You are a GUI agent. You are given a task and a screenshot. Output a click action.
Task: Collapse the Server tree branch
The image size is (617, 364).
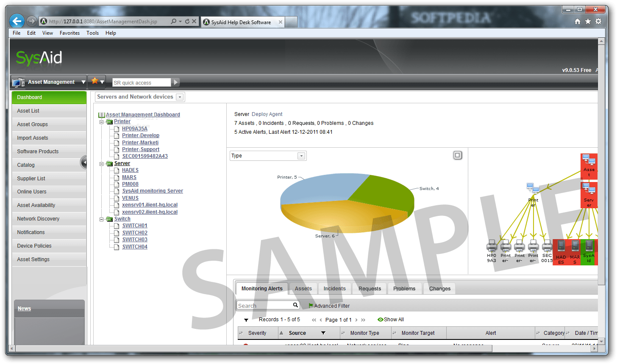tap(101, 163)
